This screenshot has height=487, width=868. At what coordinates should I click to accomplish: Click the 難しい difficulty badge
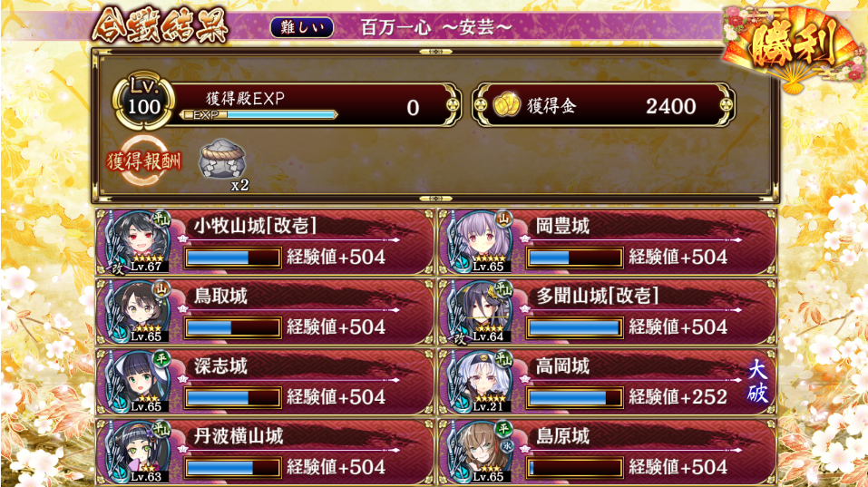coord(302,27)
